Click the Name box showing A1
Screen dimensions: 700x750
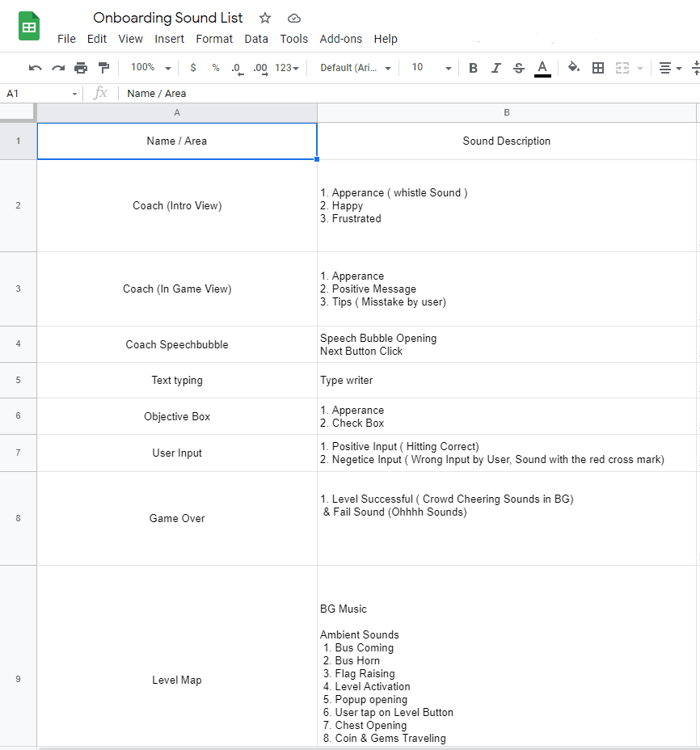tap(36, 94)
